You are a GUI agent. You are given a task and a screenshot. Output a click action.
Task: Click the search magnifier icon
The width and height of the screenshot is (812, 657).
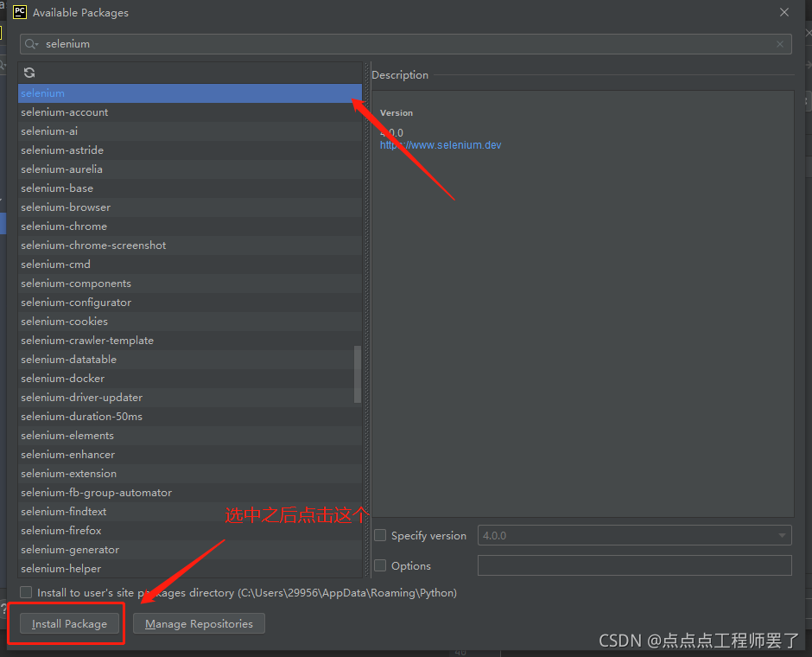[x=31, y=44]
